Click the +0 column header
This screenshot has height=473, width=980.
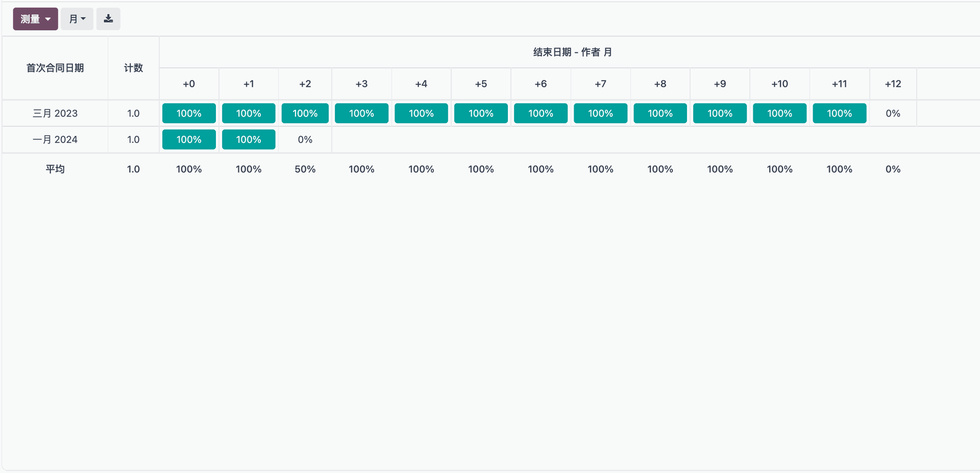[189, 84]
